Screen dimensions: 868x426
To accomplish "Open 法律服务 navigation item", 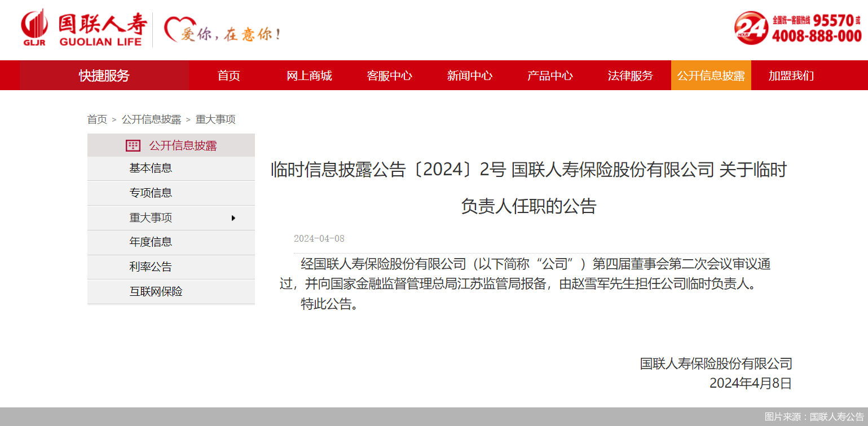I will tap(631, 76).
